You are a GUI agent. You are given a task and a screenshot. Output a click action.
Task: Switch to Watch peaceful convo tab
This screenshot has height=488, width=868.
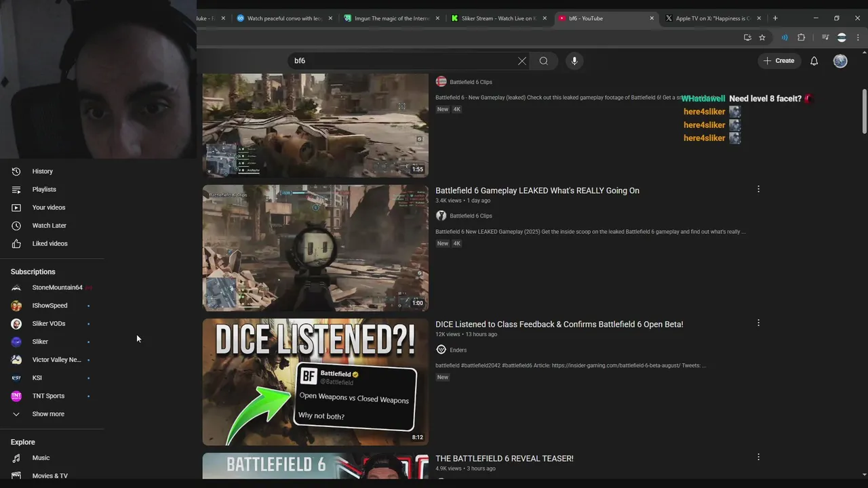click(x=285, y=18)
